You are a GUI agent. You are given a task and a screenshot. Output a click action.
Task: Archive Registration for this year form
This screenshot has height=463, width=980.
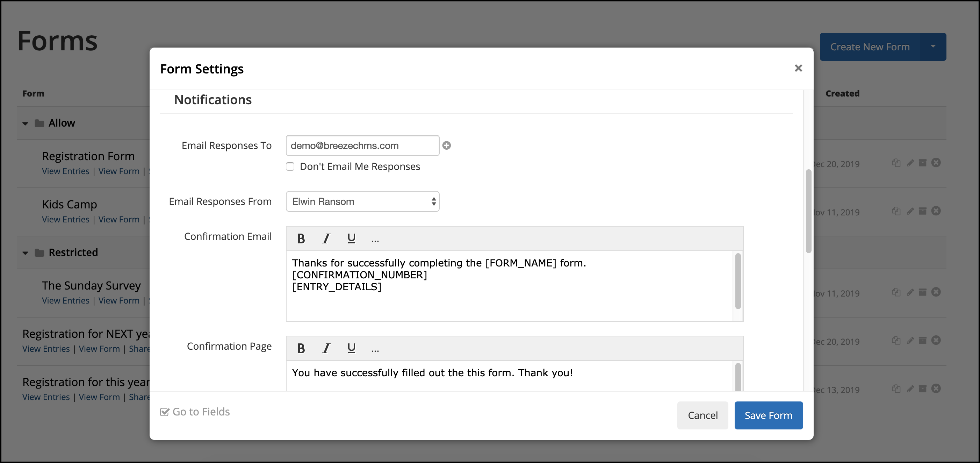click(923, 389)
